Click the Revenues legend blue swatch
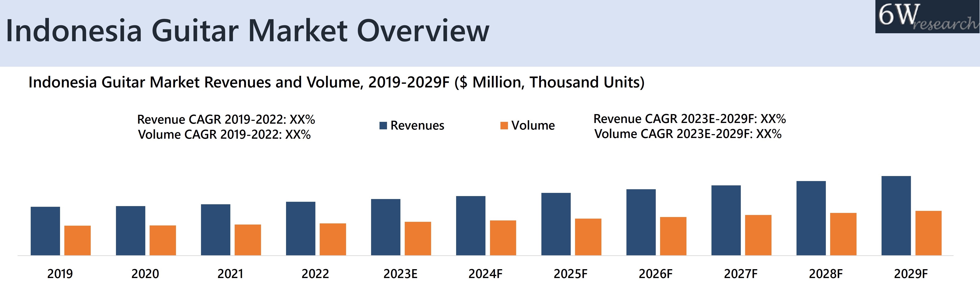Viewport: 980px width, 299px height. pyautogui.click(x=383, y=126)
